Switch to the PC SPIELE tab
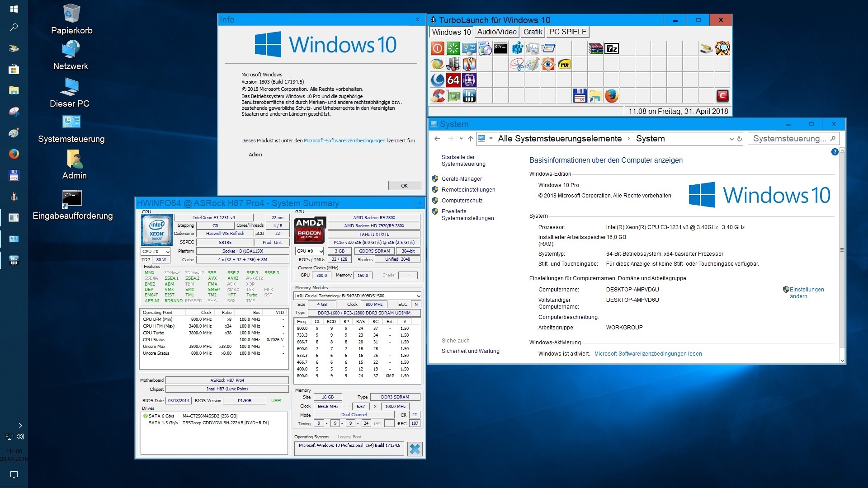The image size is (868, 488). tap(567, 32)
